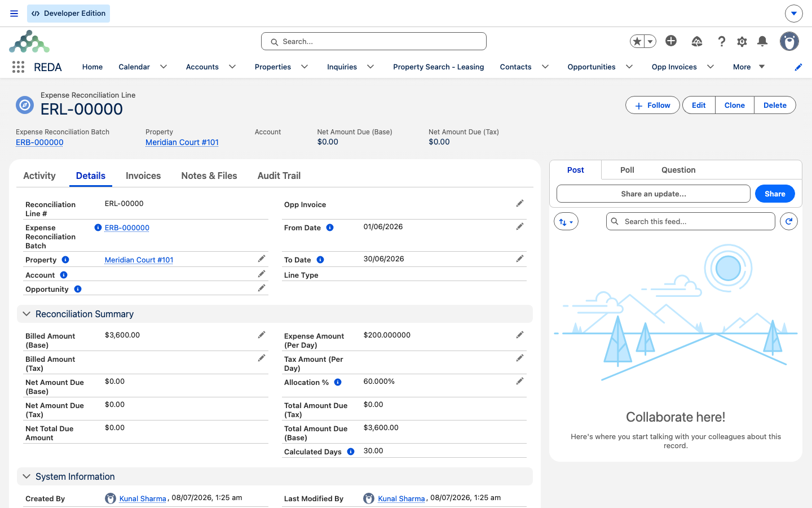The width and height of the screenshot is (812, 508).
Task: Refresh the feed
Action: coord(789,221)
